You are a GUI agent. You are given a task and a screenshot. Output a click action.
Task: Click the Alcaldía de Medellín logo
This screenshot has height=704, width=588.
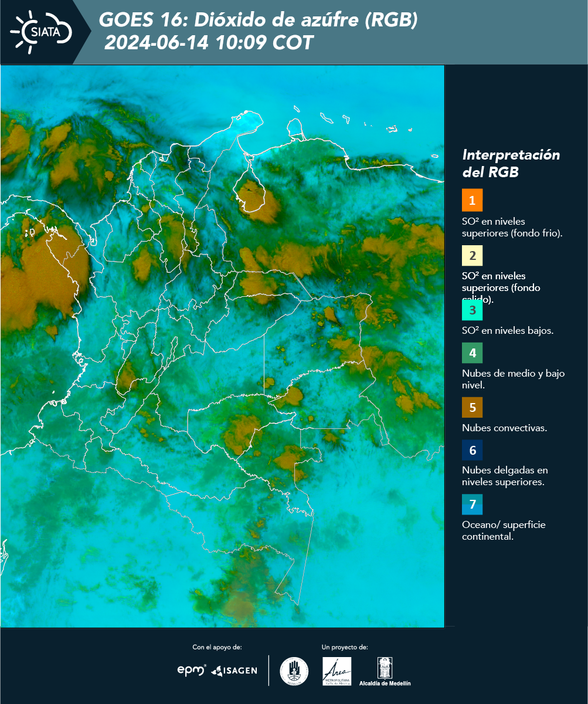pyautogui.click(x=385, y=671)
